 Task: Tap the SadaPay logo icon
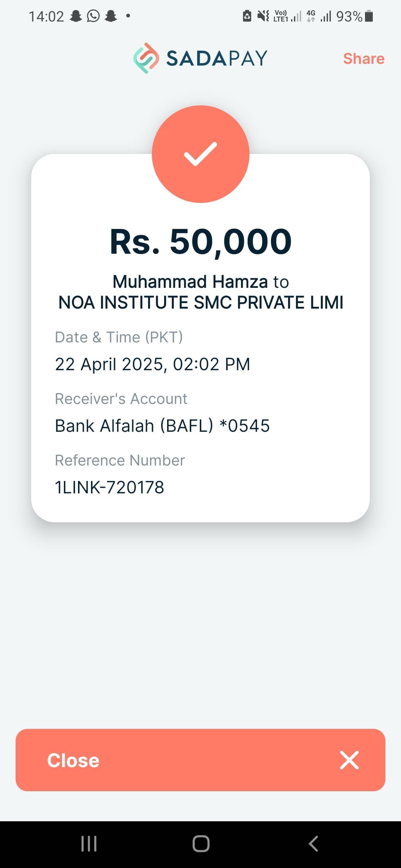pos(146,58)
